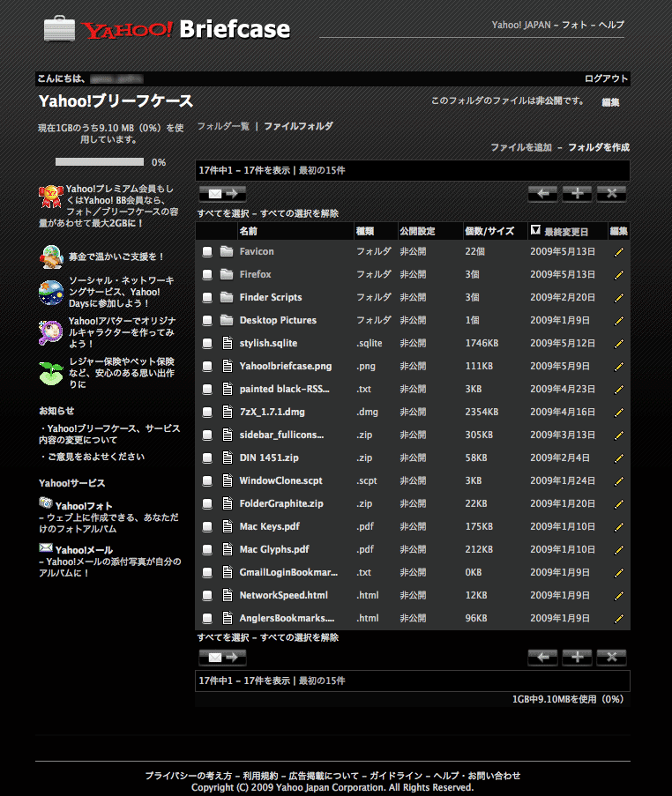Open the GmailLoginBookmar... file name
The width and height of the screenshot is (672, 796).
click(x=288, y=572)
